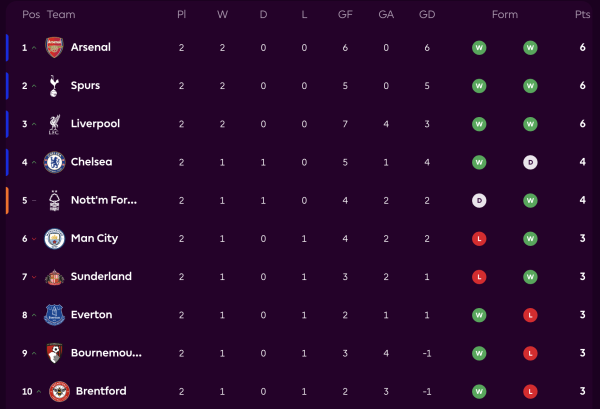
Task: Open Man City via its badge
Action: [54, 238]
